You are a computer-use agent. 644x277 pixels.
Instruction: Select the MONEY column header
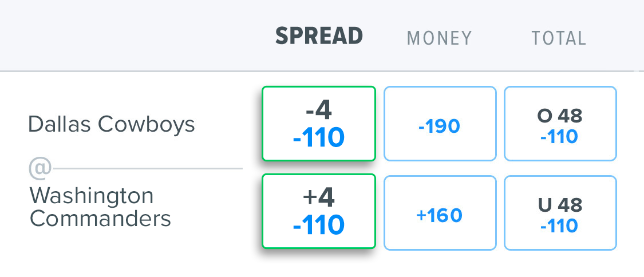439,38
